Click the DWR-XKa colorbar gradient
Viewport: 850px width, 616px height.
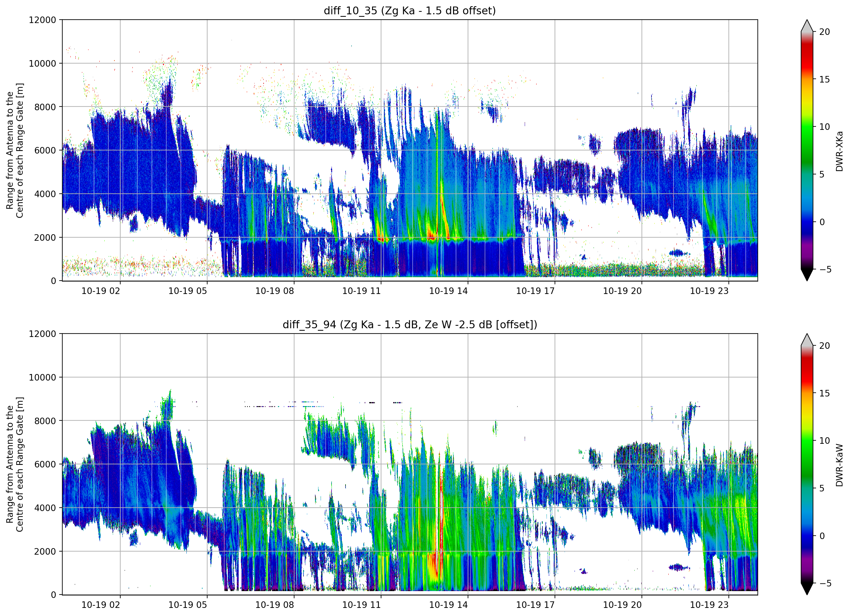tap(807, 150)
